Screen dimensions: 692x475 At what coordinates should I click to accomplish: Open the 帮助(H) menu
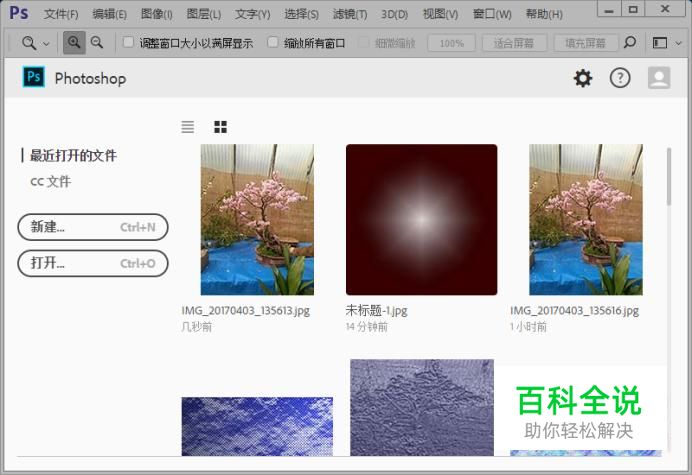coord(544,14)
